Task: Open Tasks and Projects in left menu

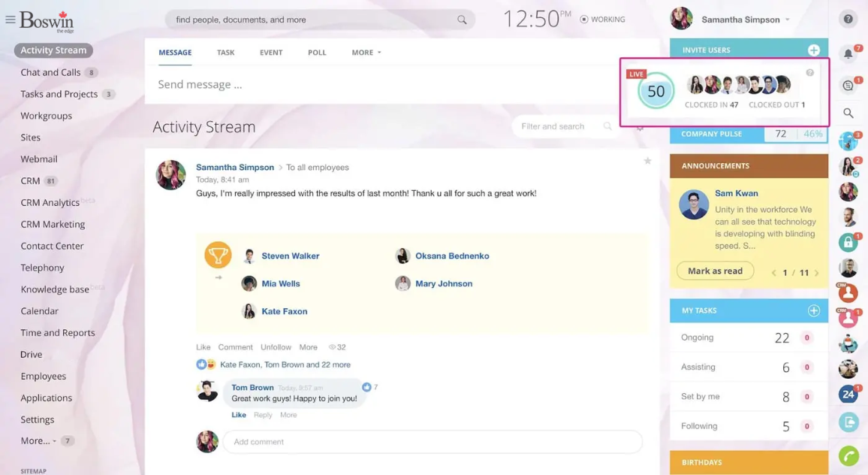Action: coord(59,94)
